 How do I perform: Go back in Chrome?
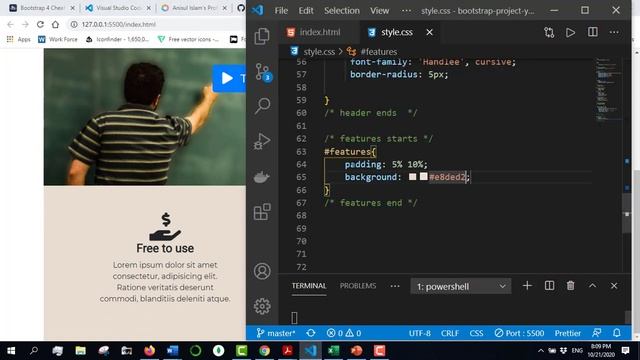pyautogui.click(x=11, y=24)
